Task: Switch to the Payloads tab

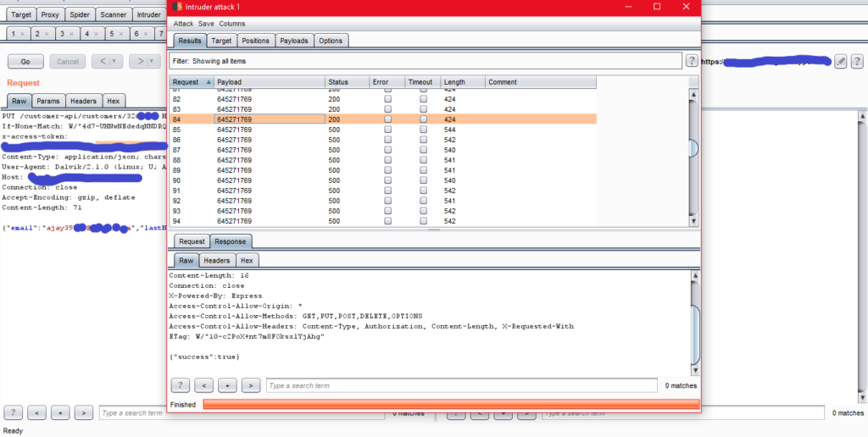Action: (x=294, y=41)
